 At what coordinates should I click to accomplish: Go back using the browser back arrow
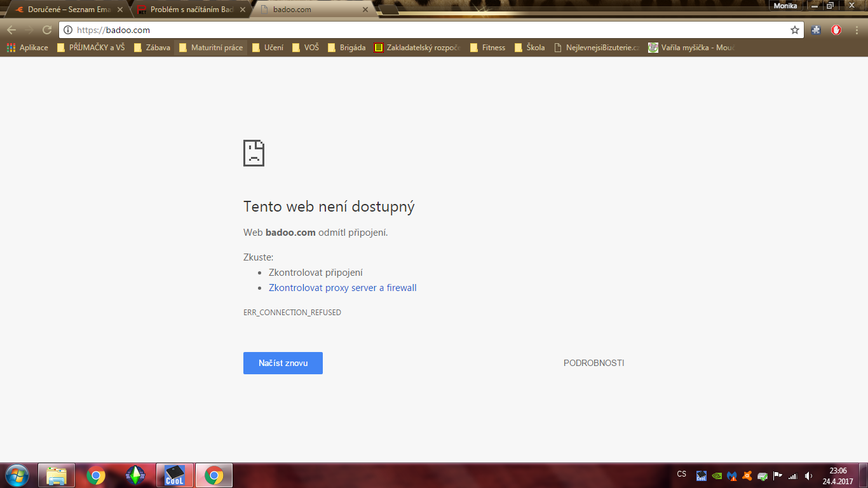(11, 30)
